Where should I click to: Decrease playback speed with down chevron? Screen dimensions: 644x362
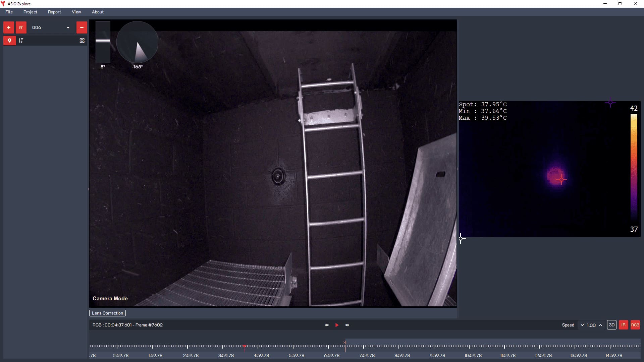tap(582, 325)
